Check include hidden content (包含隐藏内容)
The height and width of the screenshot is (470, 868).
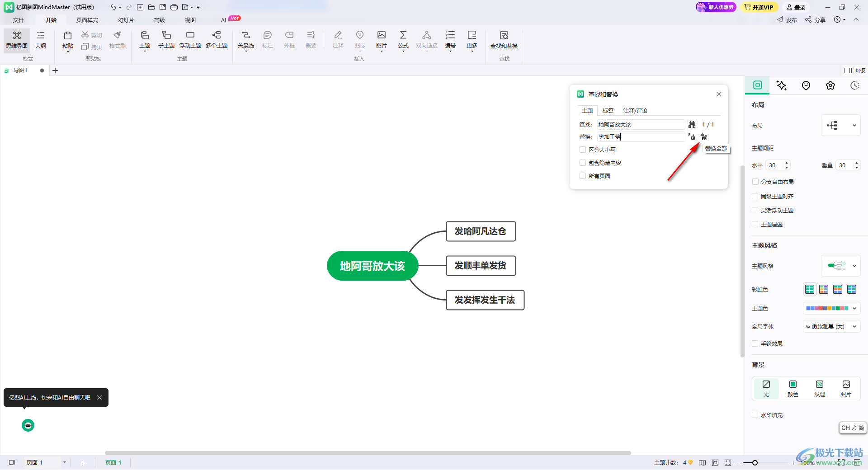(583, 163)
